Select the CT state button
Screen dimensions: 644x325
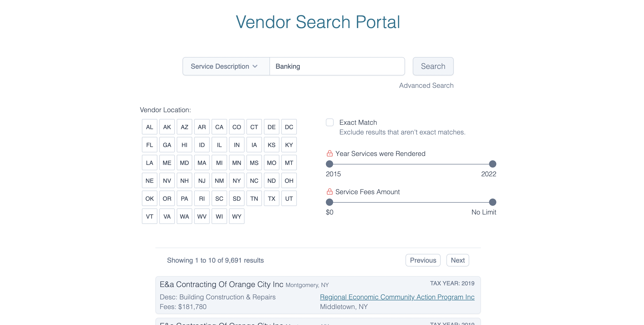[x=254, y=127]
